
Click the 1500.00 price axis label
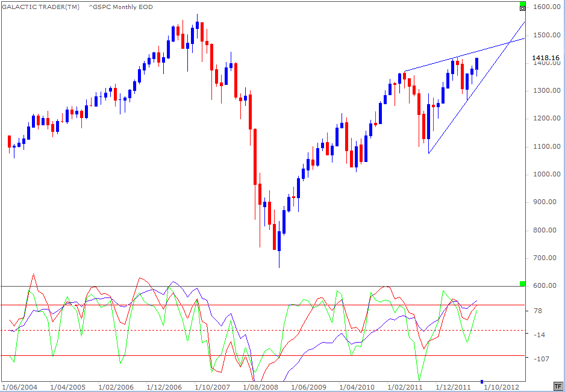coord(548,35)
